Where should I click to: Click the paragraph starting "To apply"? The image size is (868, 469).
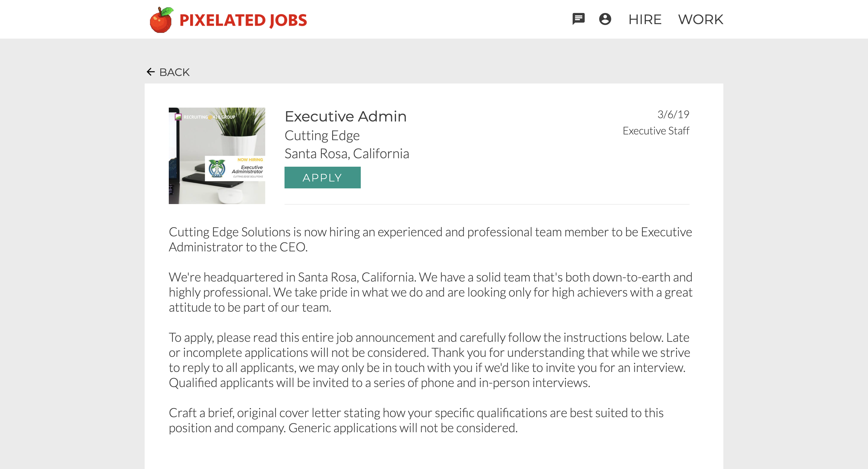click(x=429, y=360)
